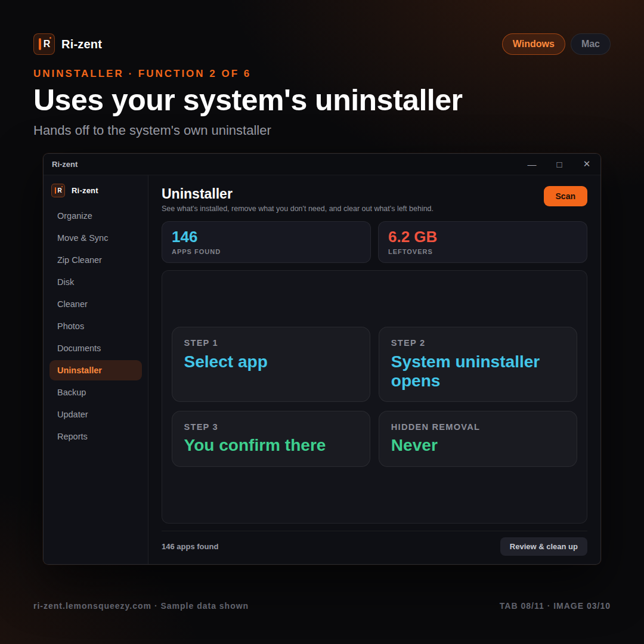Click the Review & clean up button

click(x=543, y=547)
